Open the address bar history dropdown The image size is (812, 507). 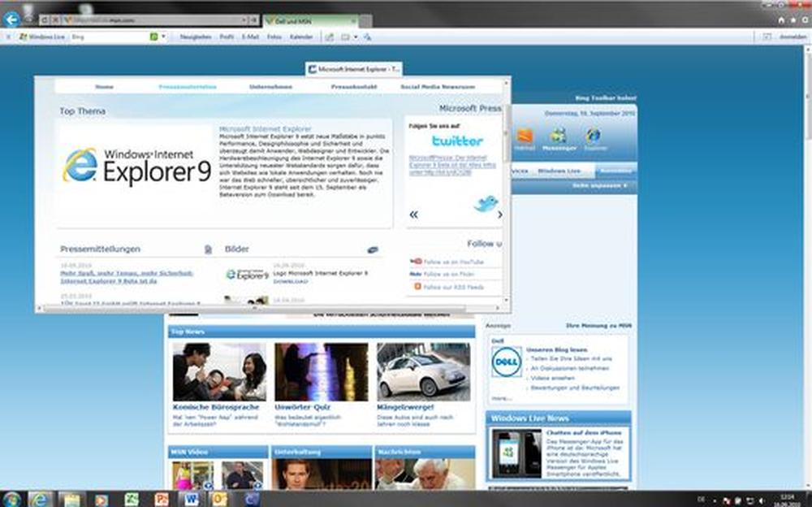[244, 20]
